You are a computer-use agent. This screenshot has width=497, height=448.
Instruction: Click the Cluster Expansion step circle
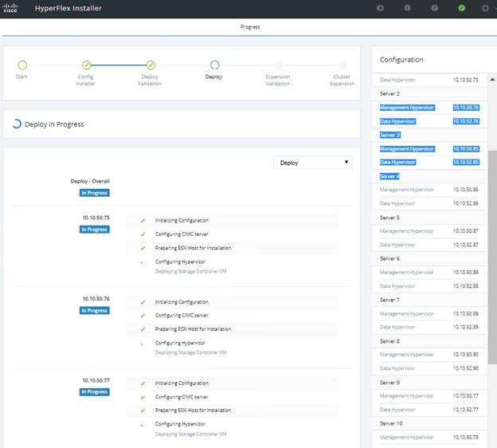pyautogui.click(x=343, y=65)
